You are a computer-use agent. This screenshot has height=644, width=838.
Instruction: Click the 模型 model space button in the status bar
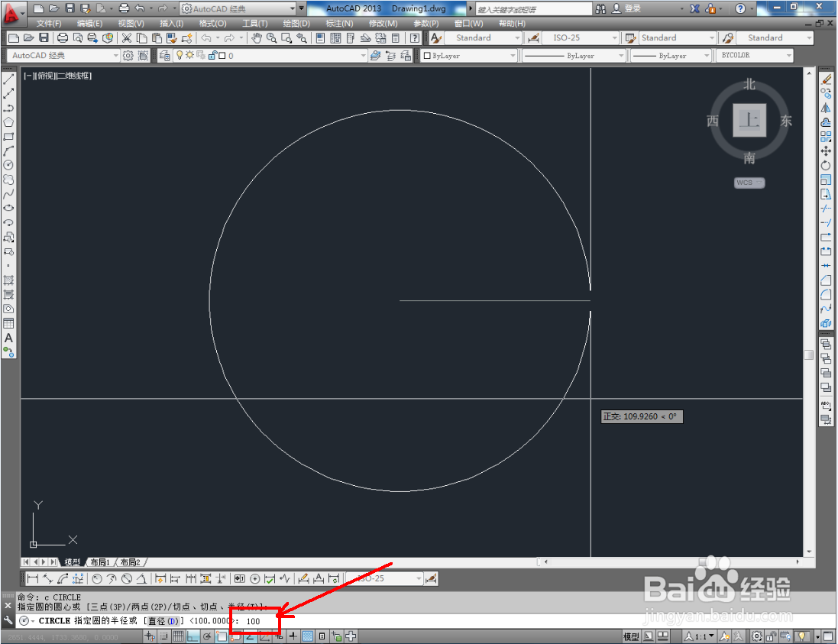[x=631, y=636]
